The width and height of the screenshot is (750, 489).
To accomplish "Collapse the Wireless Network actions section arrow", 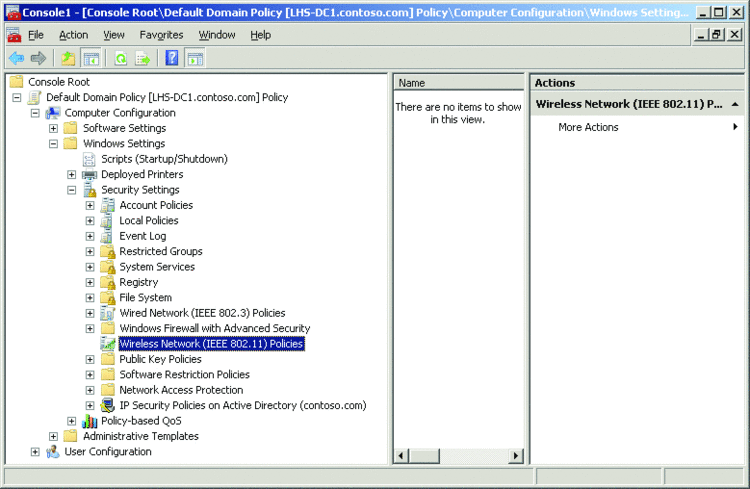I will click(x=735, y=104).
